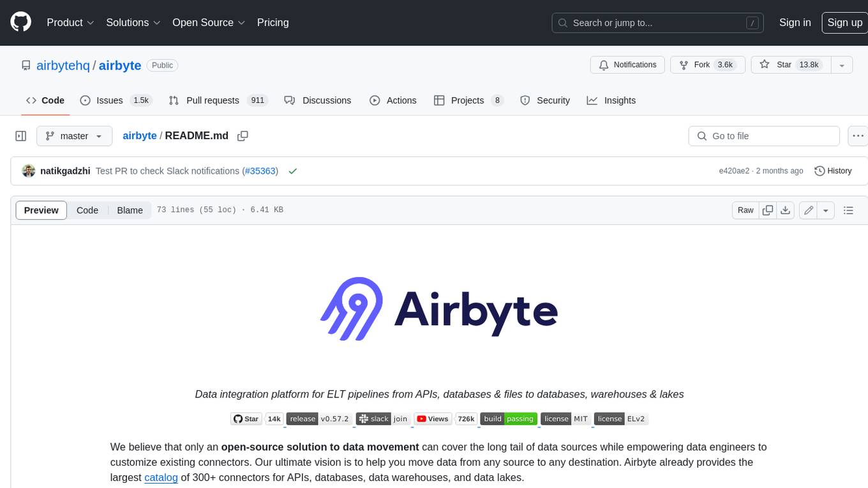Select the Preview view

coord(41,210)
